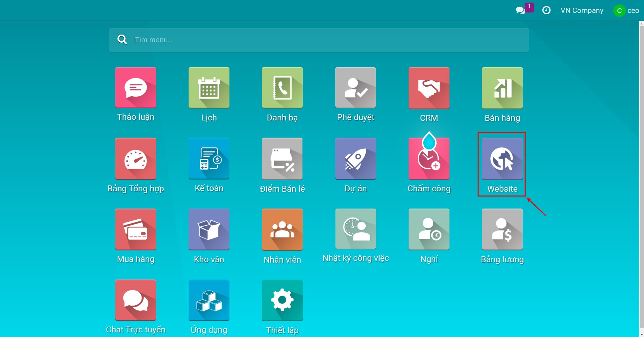Launch the Danh bạ contacts app
This screenshot has height=337, width=644.
click(282, 88)
